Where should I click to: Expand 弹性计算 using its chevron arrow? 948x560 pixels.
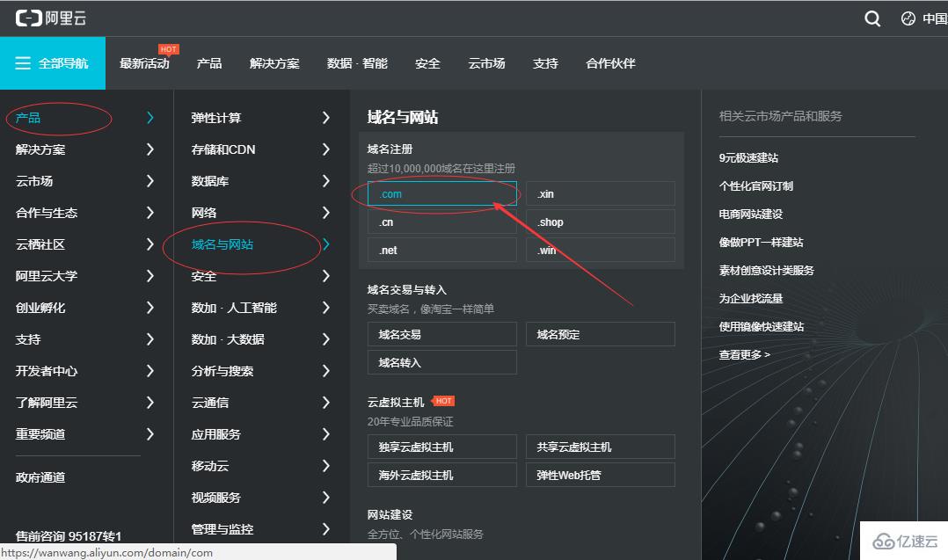pyautogui.click(x=325, y=117)
